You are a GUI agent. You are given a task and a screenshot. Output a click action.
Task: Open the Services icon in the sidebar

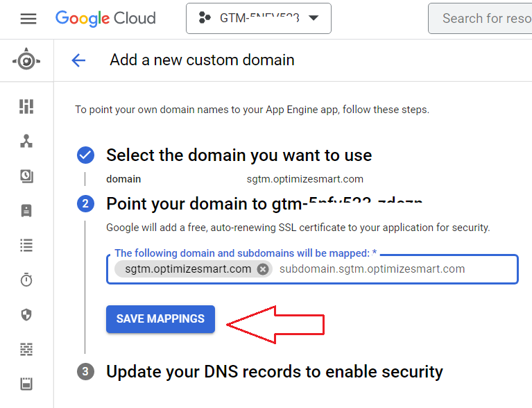26,141
